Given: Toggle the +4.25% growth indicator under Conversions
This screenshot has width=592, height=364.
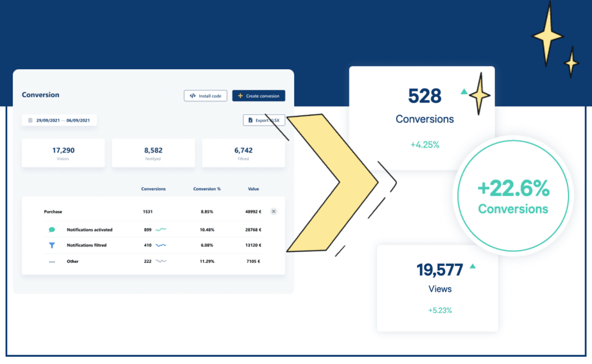Looking at the screenshot, I should pos(424,144).
